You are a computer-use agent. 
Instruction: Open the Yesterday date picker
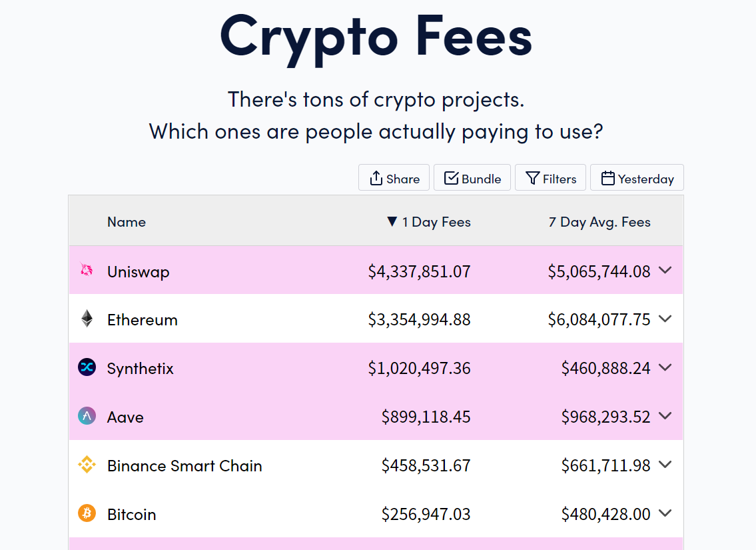pos(637,178)
